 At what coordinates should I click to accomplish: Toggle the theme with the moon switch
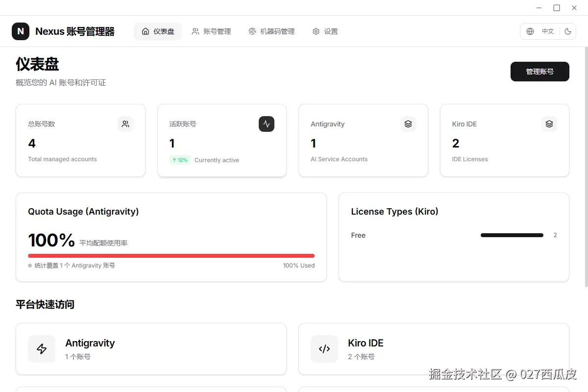(x=567, y=31)
